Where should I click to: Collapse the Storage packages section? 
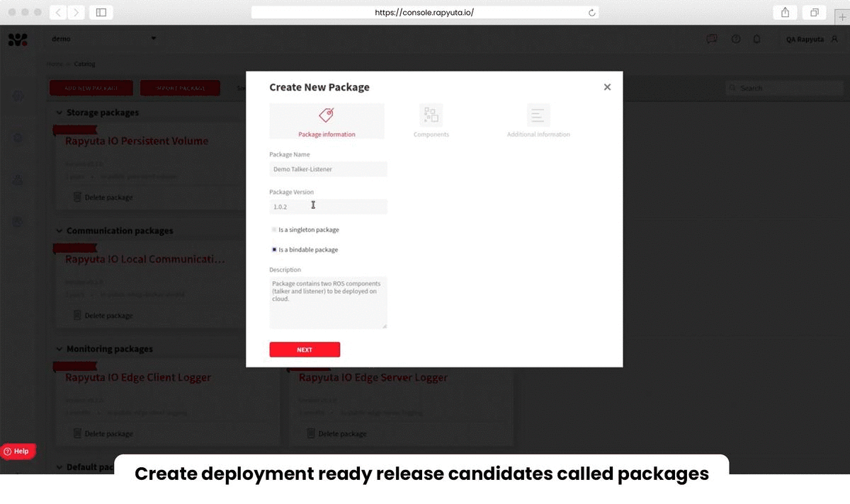(x=59, y=113)
